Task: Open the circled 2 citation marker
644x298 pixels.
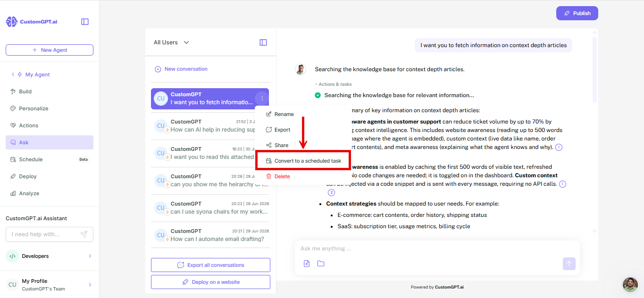Action: (331, 192)
